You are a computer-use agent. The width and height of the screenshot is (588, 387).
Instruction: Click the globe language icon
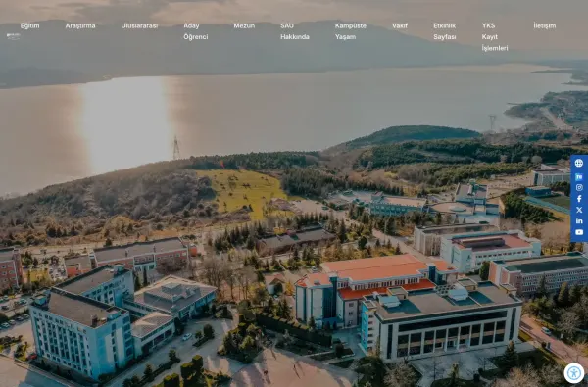click(579, 163)
